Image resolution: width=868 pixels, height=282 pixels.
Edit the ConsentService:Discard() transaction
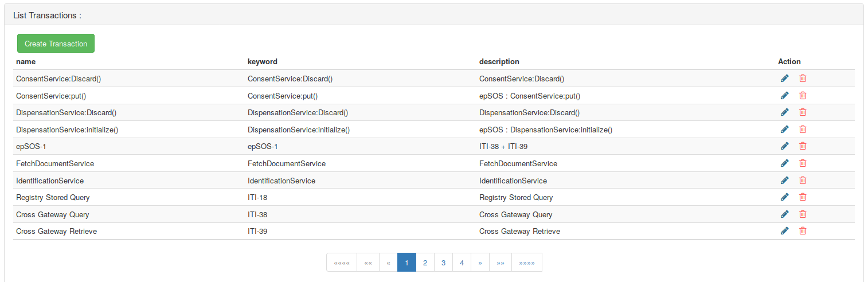click(784, 79)
